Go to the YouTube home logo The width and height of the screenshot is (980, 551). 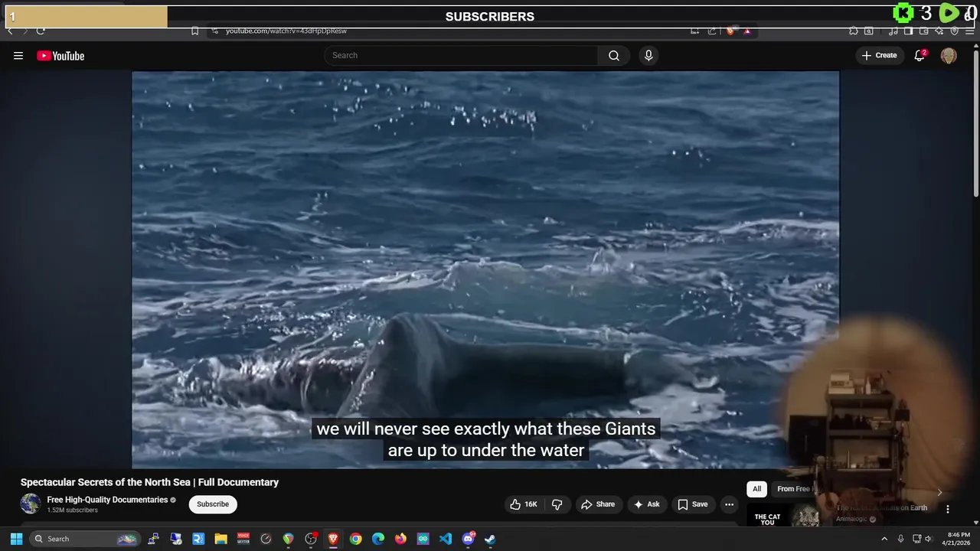(60, 55)
